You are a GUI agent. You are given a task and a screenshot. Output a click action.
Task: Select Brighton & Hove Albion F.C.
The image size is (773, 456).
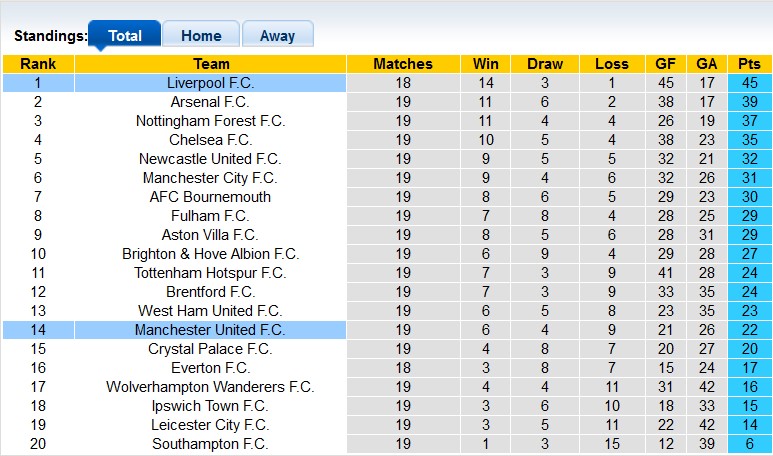point(210,254)
